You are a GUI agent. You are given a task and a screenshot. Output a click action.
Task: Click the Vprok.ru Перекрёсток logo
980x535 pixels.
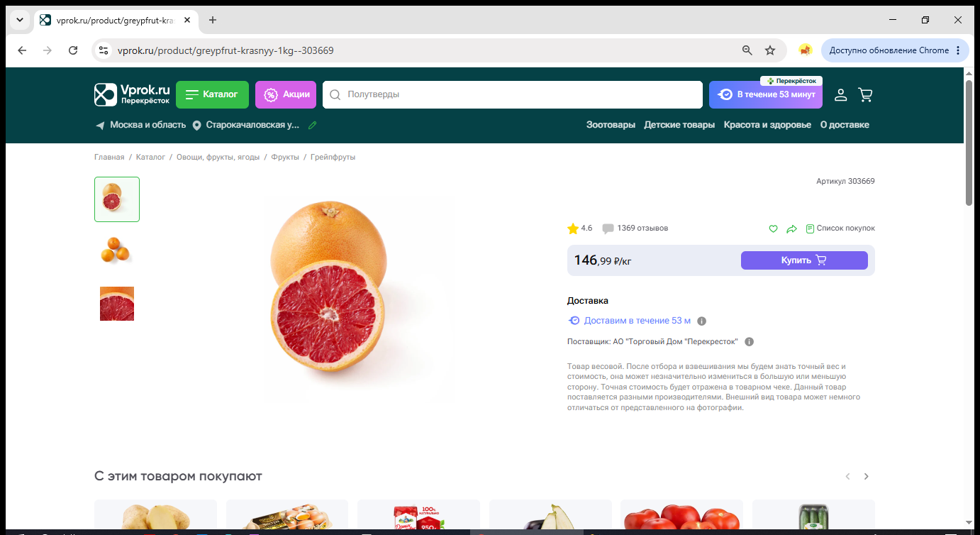[133, 94]
